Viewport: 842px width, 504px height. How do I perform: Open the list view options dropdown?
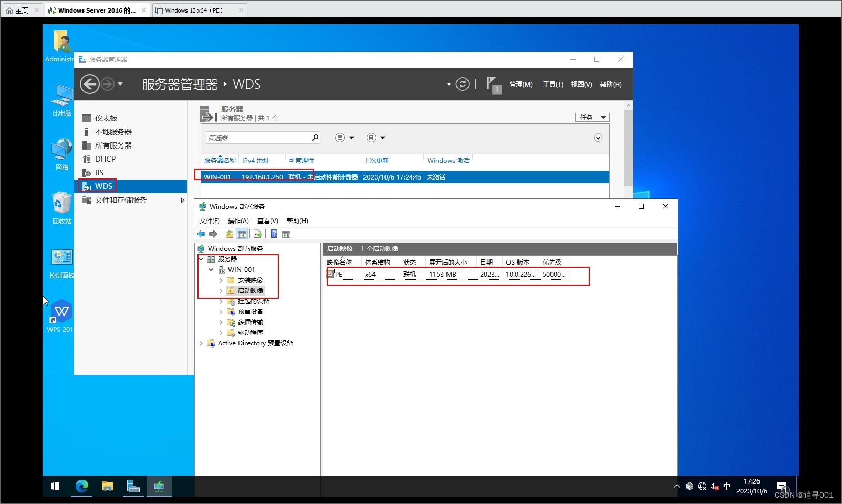345,138
